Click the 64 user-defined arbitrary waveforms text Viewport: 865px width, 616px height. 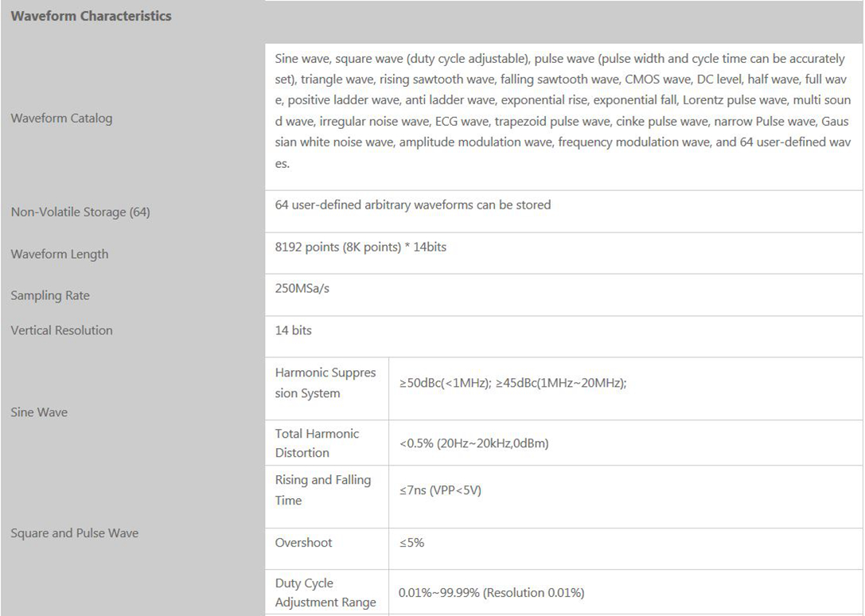tap(413, 205)
